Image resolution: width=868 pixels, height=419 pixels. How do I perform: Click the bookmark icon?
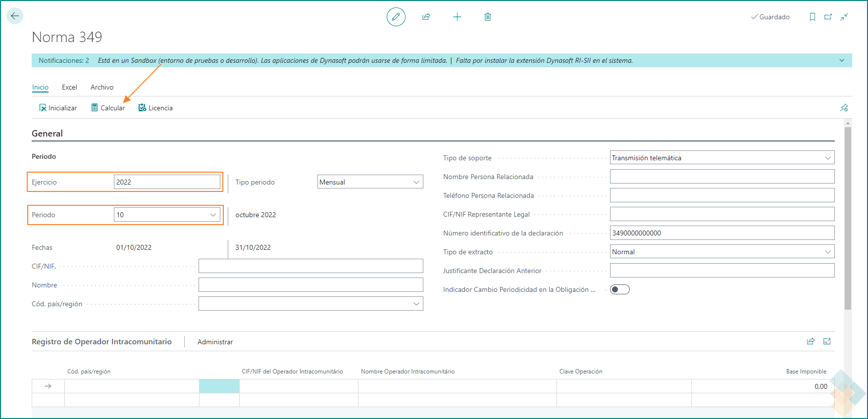point(813,17)
